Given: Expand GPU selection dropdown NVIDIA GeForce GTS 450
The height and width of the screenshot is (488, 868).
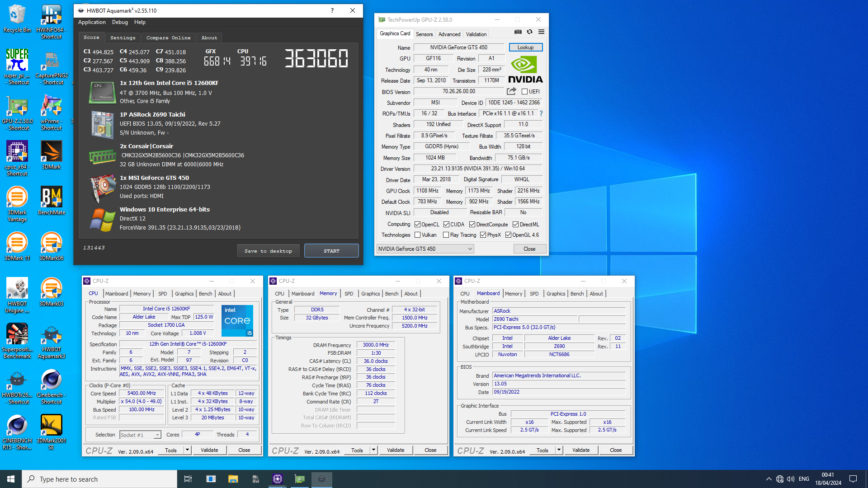Looking at the screenshot, I should (x=425, y=249).
